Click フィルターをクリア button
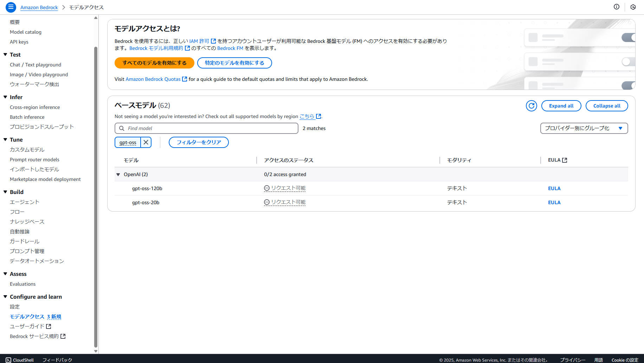The width and height of the screenshot is (644, 363). click(199, 142)
